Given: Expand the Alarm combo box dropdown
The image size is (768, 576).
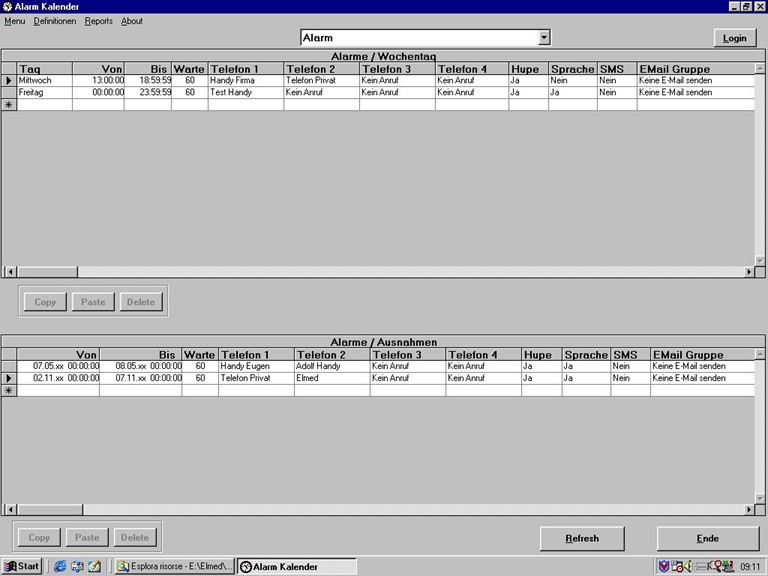Looking at the screenshot, I should (544, 38).
